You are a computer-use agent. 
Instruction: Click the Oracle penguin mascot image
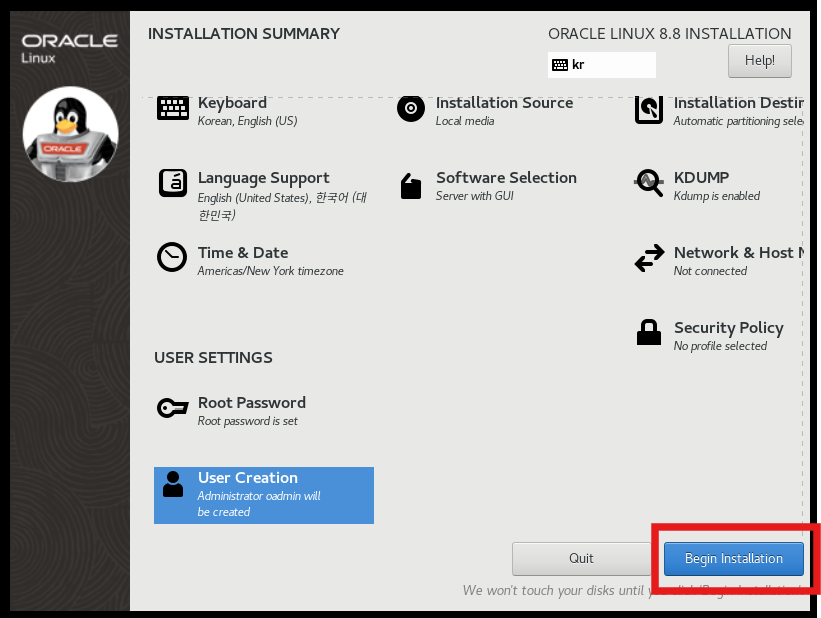tap(70, 134)
